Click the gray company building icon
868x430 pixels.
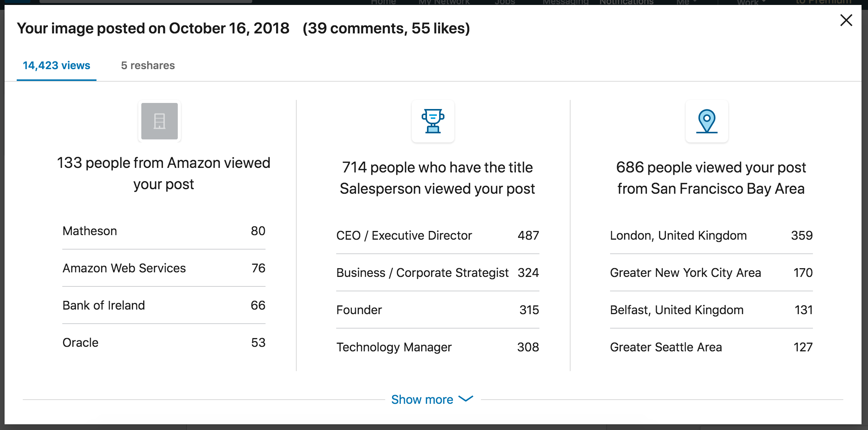click(160, 121)
